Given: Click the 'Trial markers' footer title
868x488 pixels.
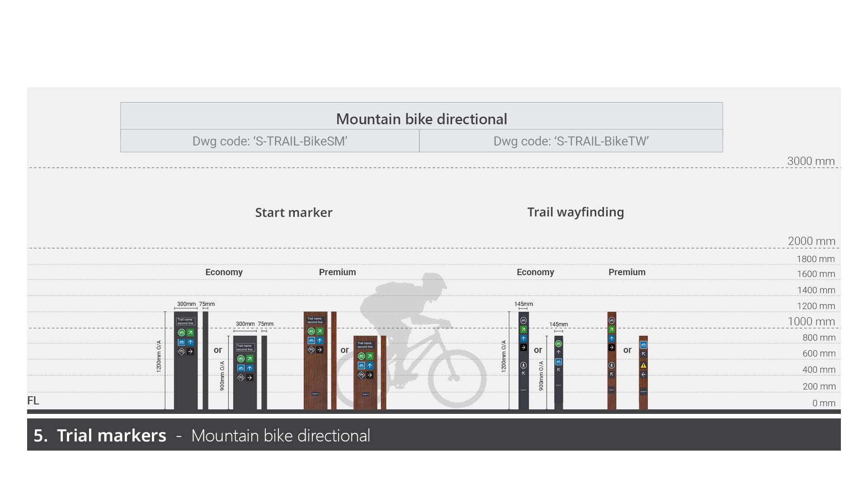Looking at the screenshot, I should 111,435.
